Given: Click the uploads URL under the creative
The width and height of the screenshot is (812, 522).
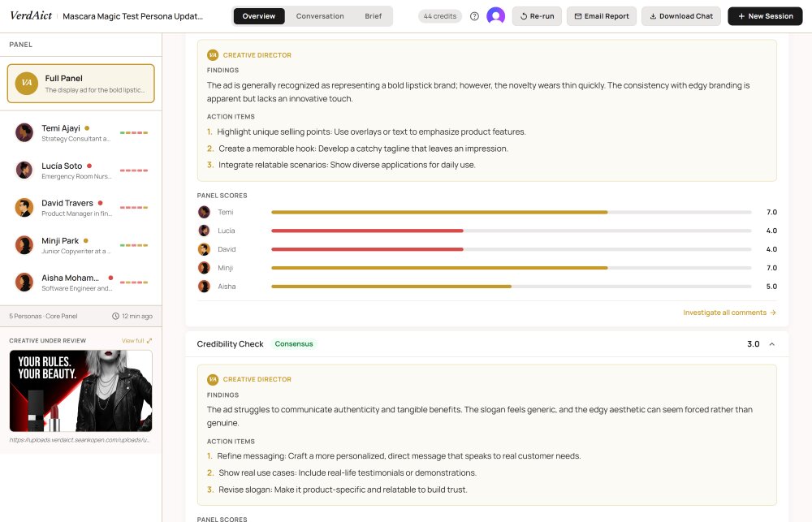Looking at the screenshot, I should [80, 440].
